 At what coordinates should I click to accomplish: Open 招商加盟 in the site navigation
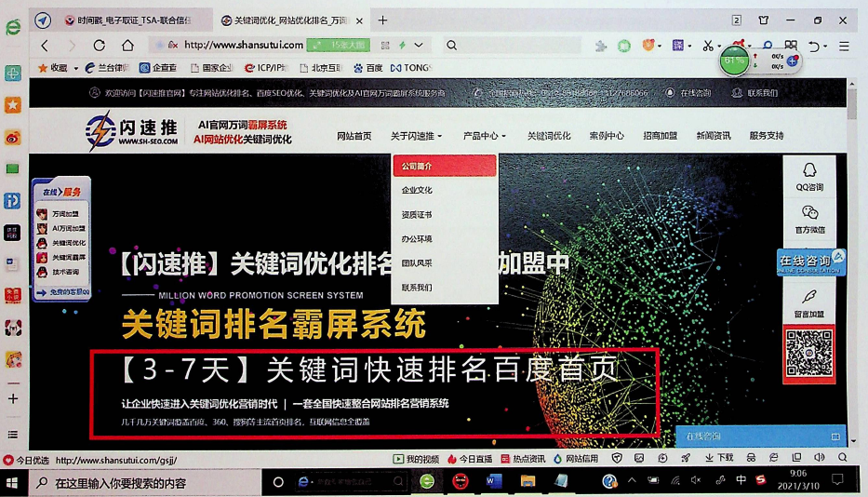pos(660,136)
